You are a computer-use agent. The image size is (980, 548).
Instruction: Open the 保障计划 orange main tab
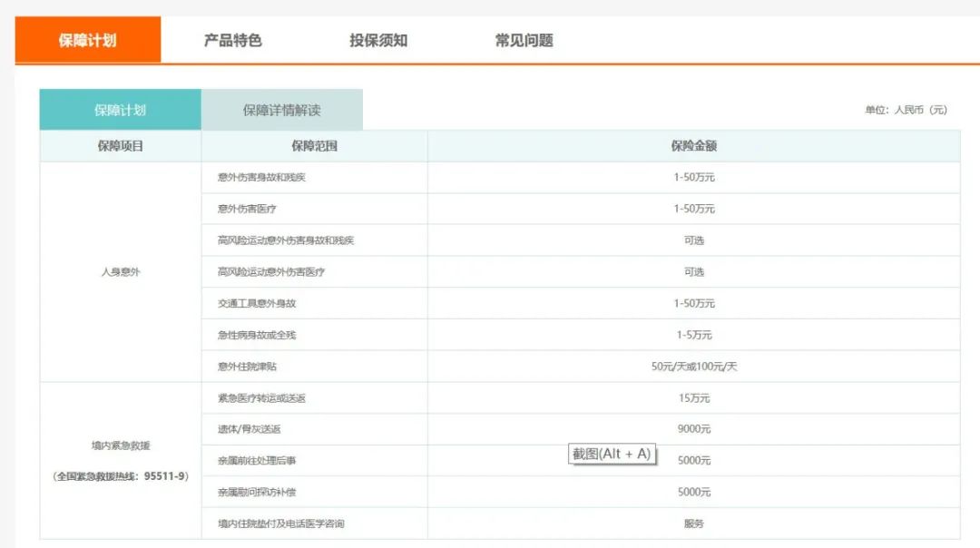tap(87, 40)
